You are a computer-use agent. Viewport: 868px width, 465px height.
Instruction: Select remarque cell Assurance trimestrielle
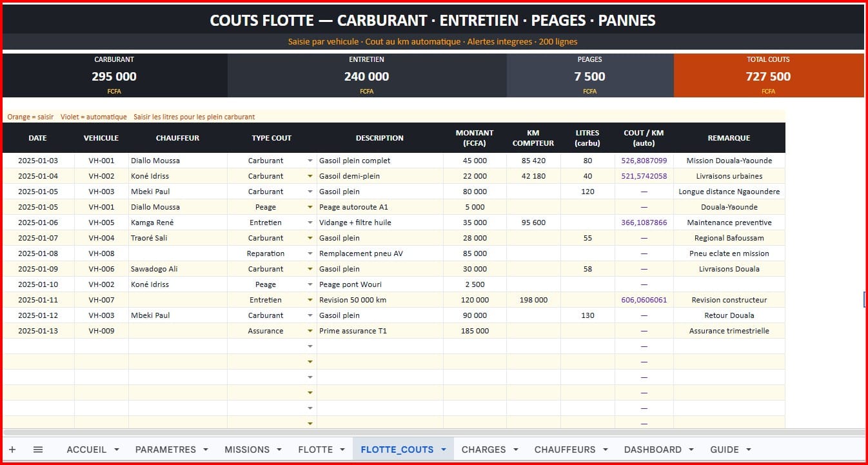pos(729,331)
